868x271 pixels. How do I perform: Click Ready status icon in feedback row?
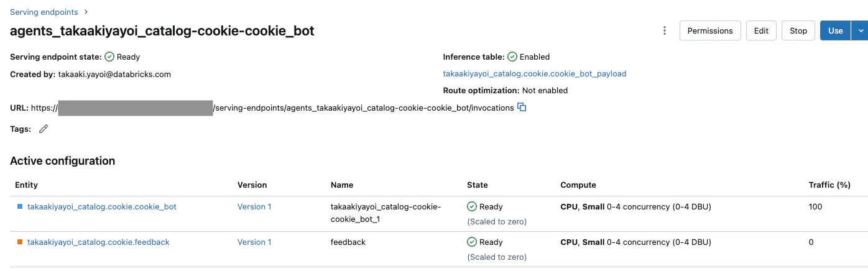[x=472, y=242]
